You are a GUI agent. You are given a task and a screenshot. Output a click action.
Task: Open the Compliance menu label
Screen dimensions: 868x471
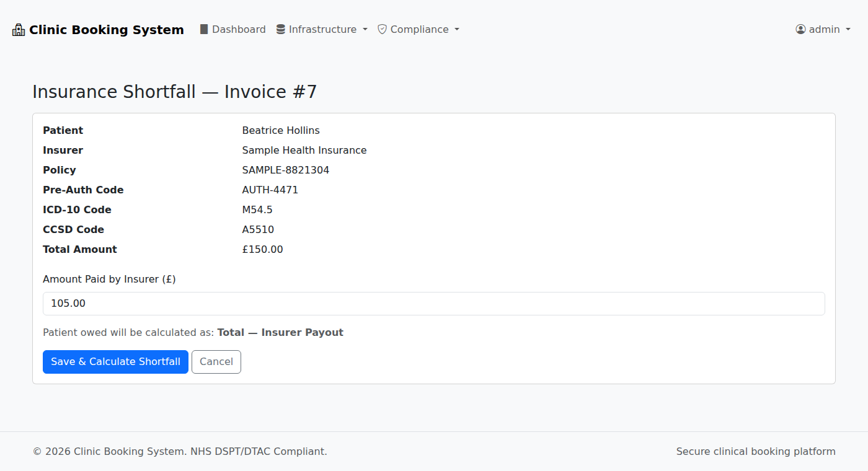pyautogui.click(x=420, y=29)
